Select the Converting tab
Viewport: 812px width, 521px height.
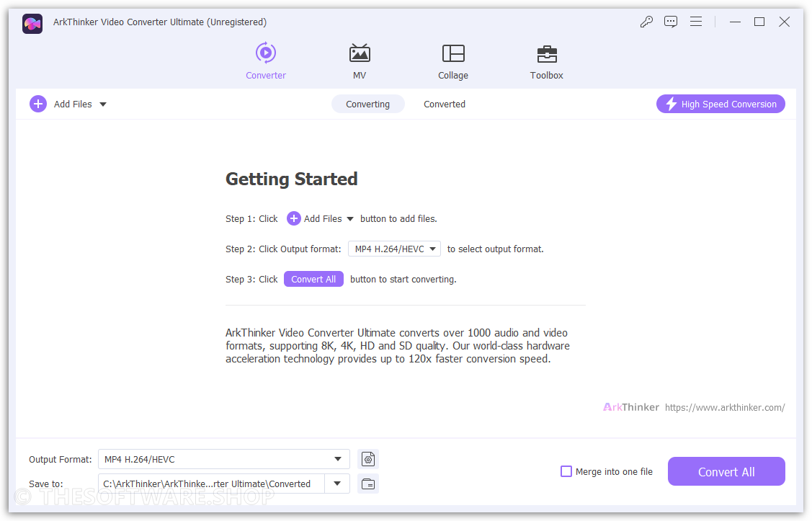(367, 104)
